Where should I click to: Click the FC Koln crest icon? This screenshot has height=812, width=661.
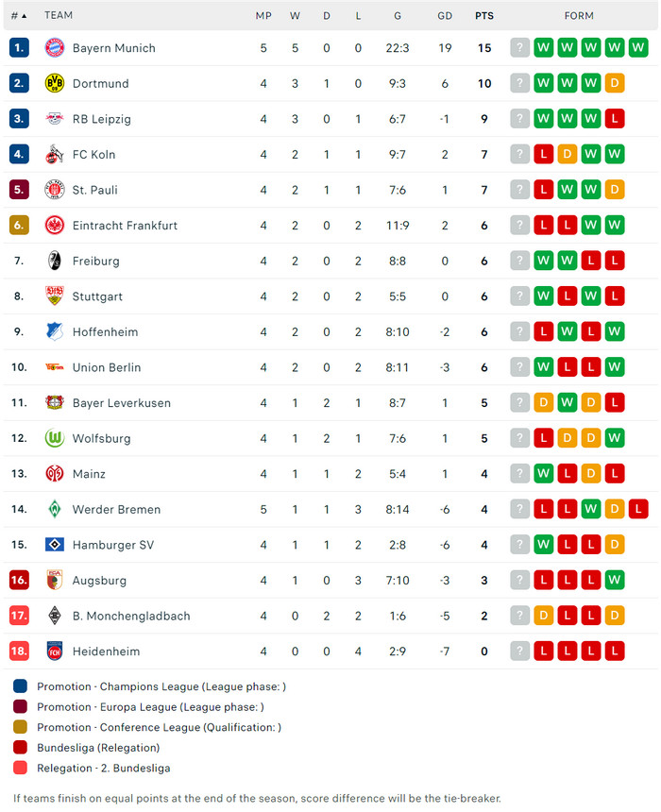click(54, 155)
